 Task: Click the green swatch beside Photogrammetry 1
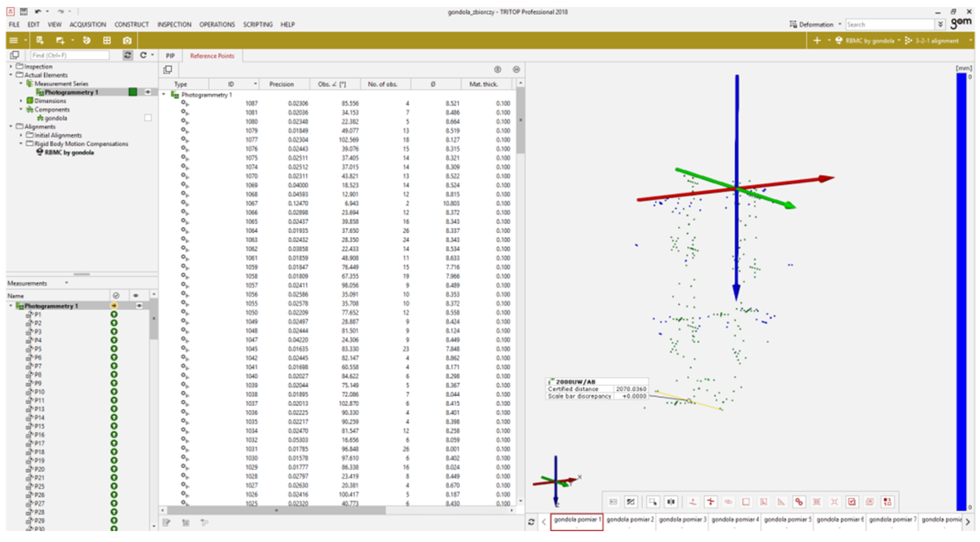[x=133, y=92]
